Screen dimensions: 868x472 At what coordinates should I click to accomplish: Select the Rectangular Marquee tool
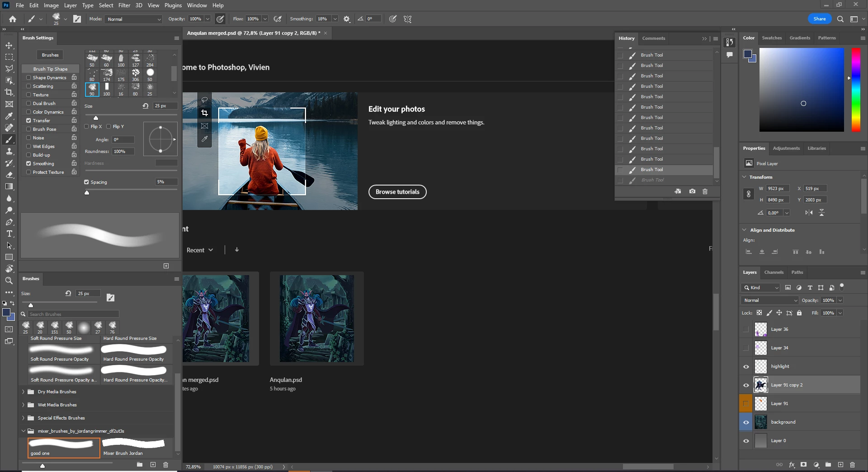[x=9, y=57]
